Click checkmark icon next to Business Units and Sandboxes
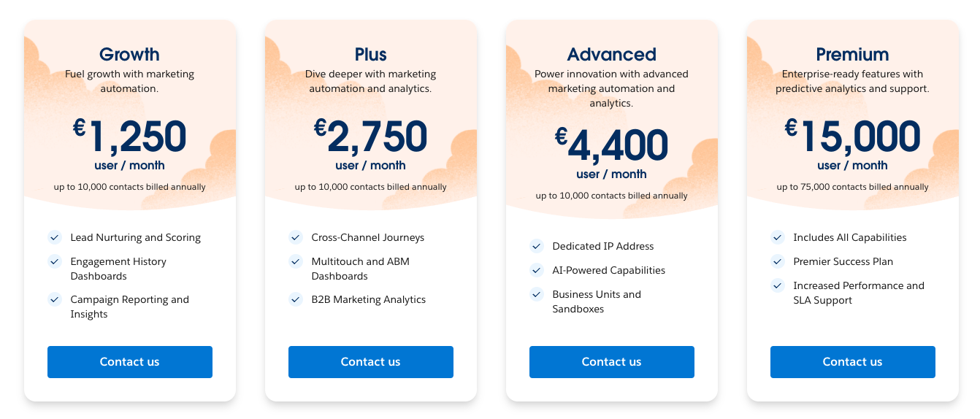 pos(537,294)
